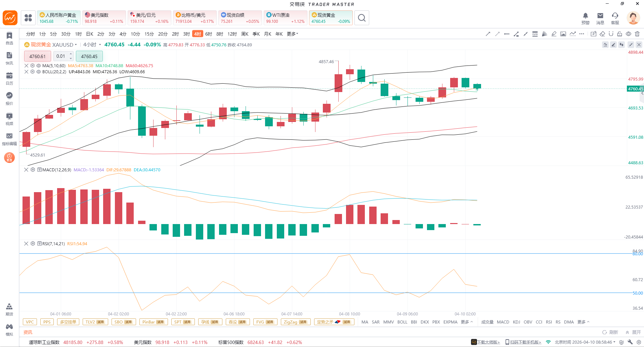Remove the MA(5,10,60) indicator

coord(27,66)
